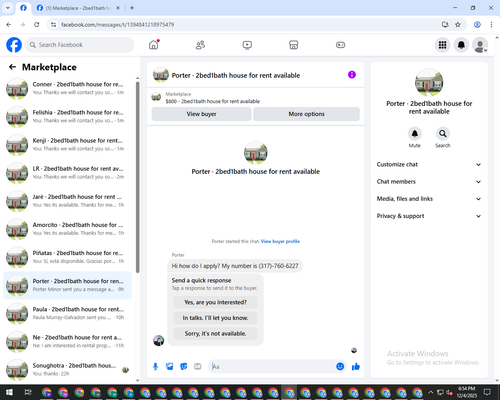Open Felishia's conversation in the list
Image resolution: width=500 pixels, height=400 pixels.
point(67,116)
